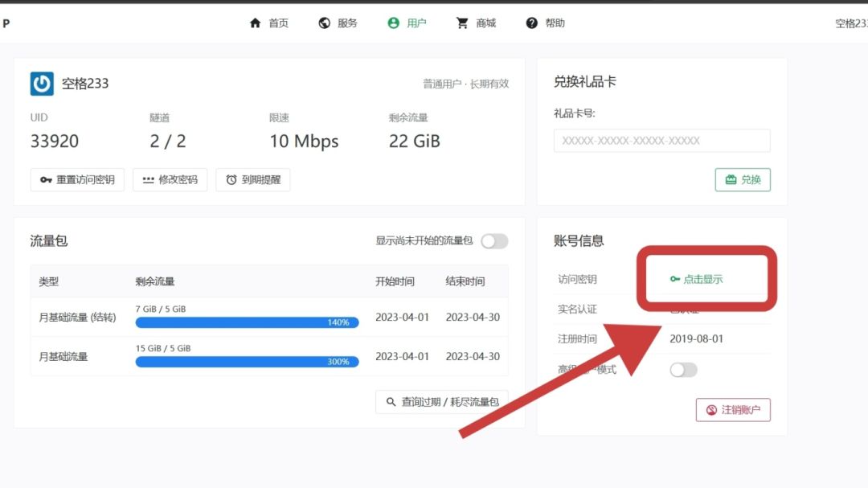Open the 首页 home nav item
This screenshot has height=488, width=868.
coord(269,23)
